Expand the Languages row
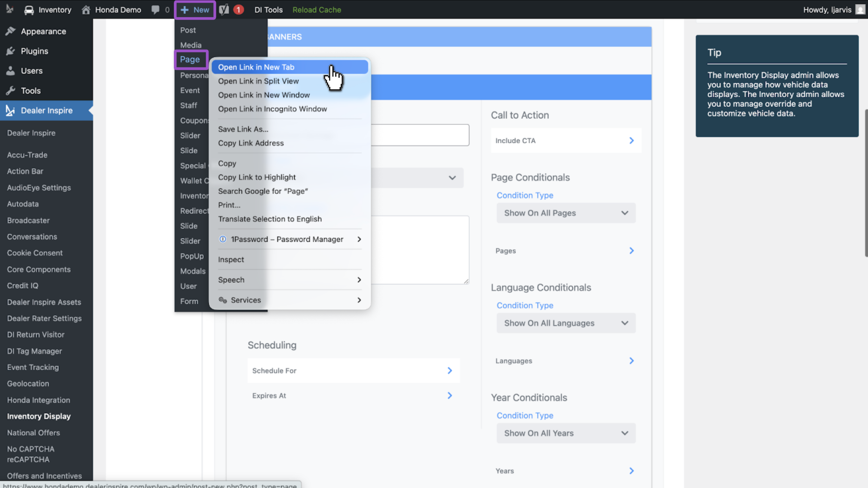This screenshot has height=488, width=868. pos(566,361)
